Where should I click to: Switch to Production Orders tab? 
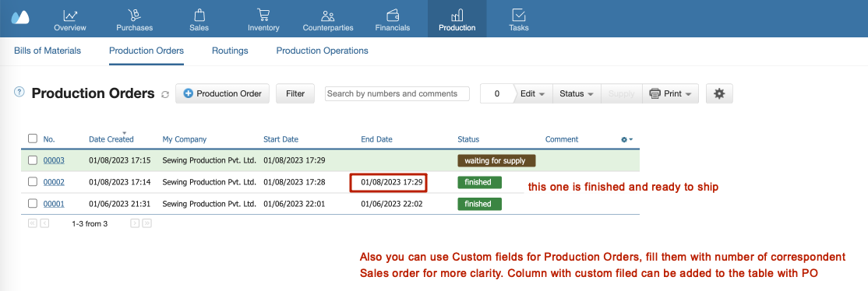pos(146,51)
